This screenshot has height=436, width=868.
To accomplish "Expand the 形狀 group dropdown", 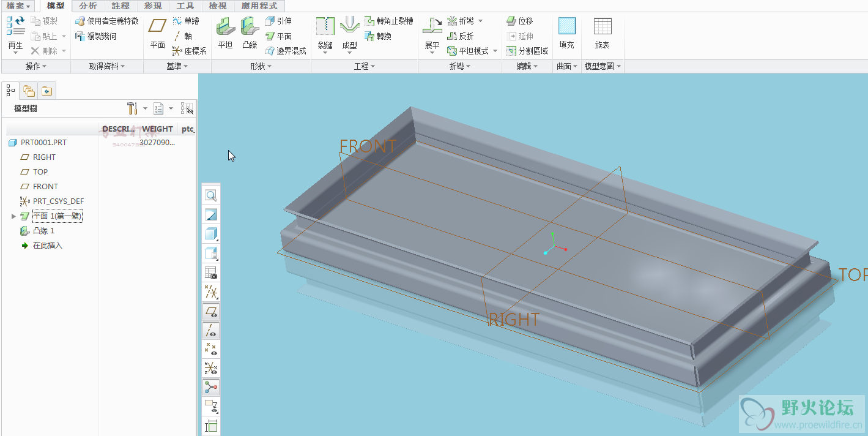I will [x=261, y=66].
